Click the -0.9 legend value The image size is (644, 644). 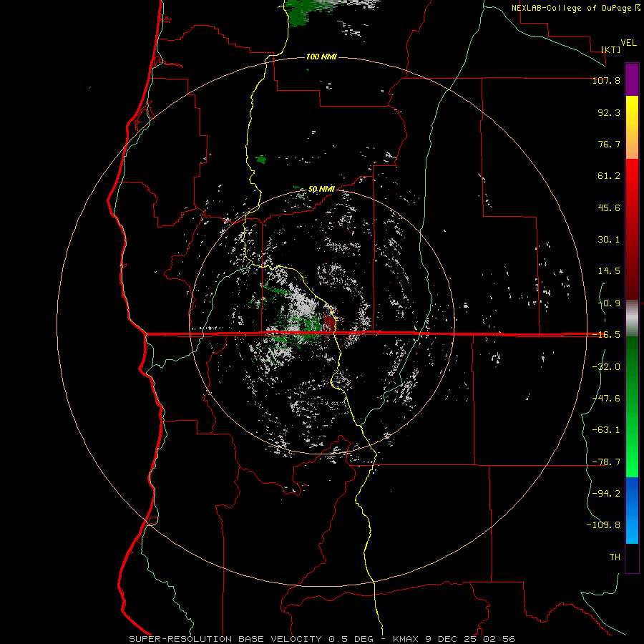click(x=609, y=303)
